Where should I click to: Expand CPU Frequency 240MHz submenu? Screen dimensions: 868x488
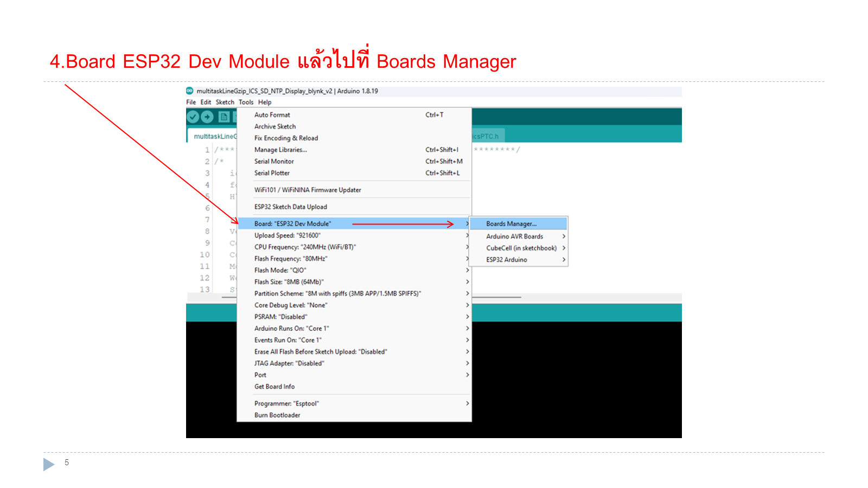(x=354, y=247)
